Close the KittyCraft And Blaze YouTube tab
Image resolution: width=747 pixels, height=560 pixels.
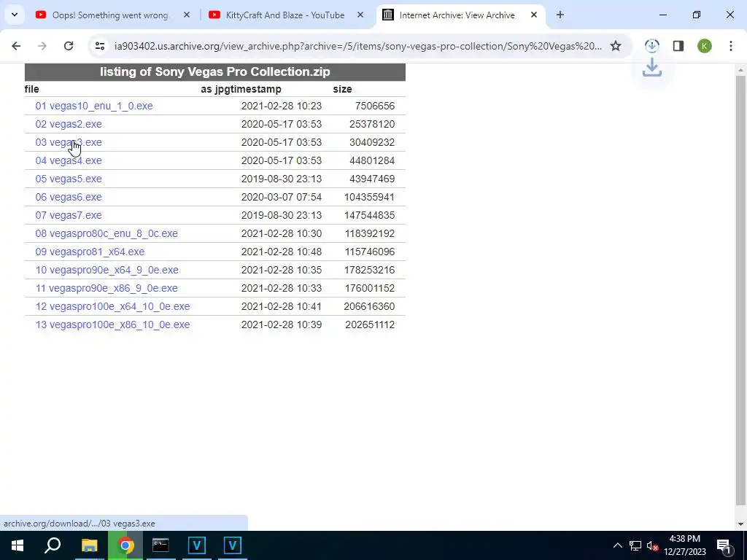[x=360, y=15]
